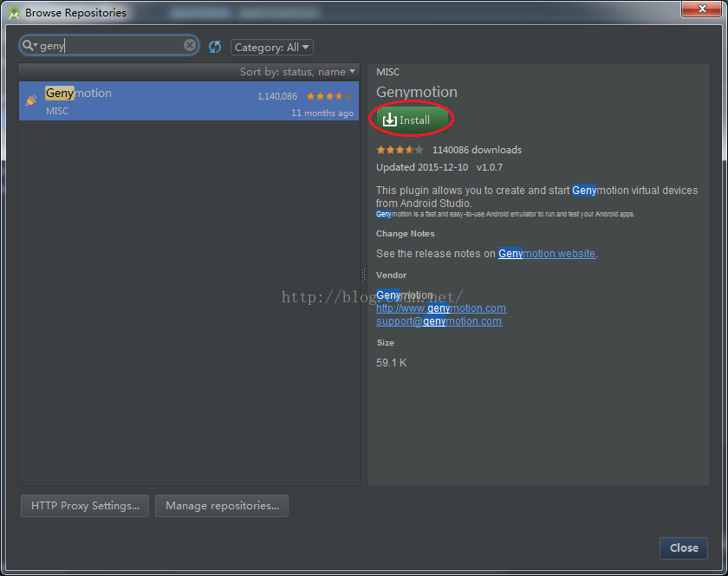Screen dimensions: 728x576
Task: Click the 'Change Notes' heading
Action: pos(406,234)
